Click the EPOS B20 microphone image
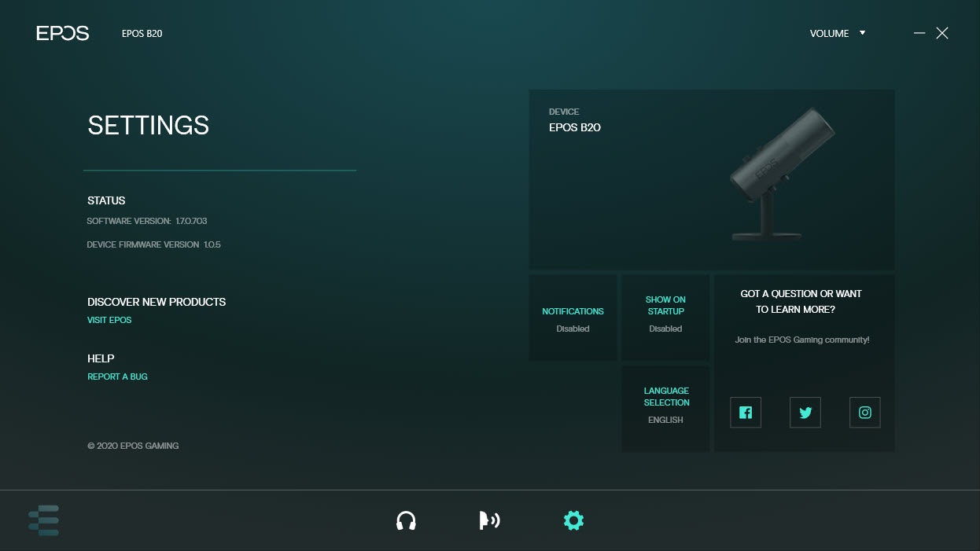The height and width of the screenshot is (551, 980). 782,174
